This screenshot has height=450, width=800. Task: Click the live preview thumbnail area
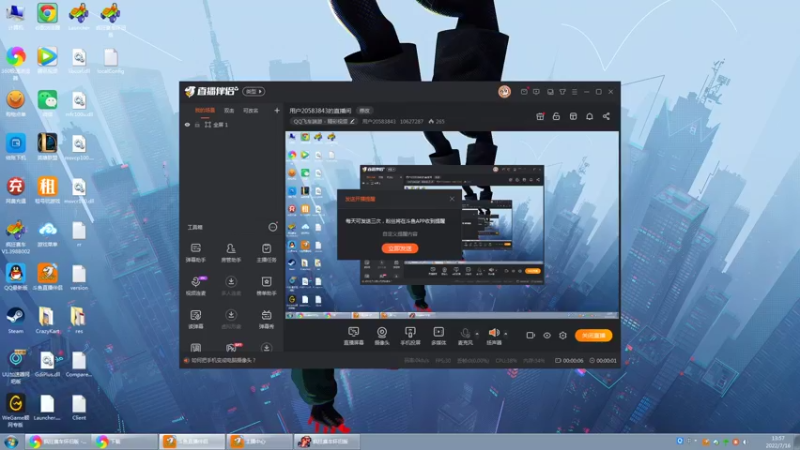[x=452, y=225]
